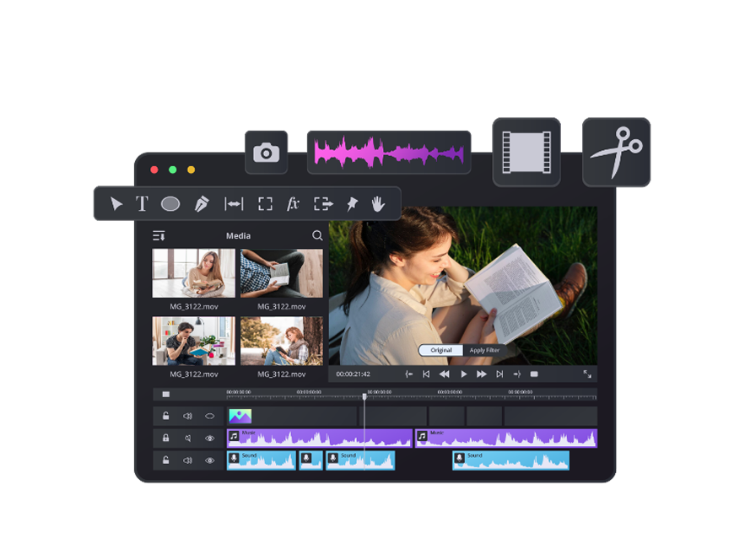Choose the Pen tool
745x560 pixels.
[x=202, y=203]
